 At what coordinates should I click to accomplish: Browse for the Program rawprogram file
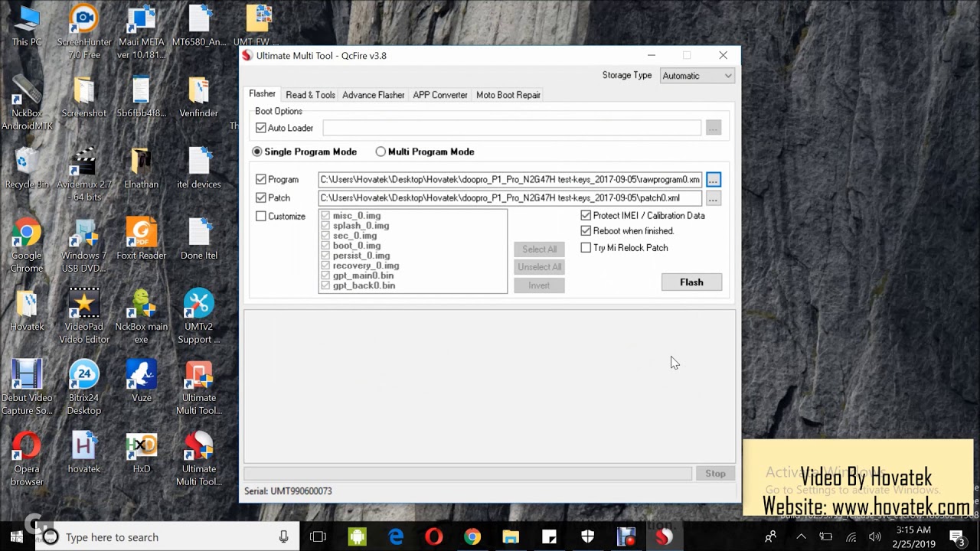713,179
